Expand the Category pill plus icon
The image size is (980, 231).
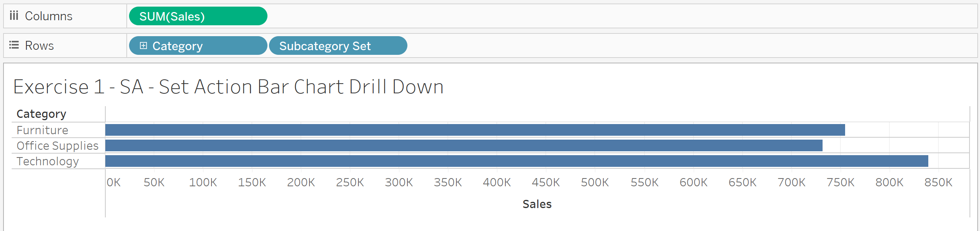[143, 45]
